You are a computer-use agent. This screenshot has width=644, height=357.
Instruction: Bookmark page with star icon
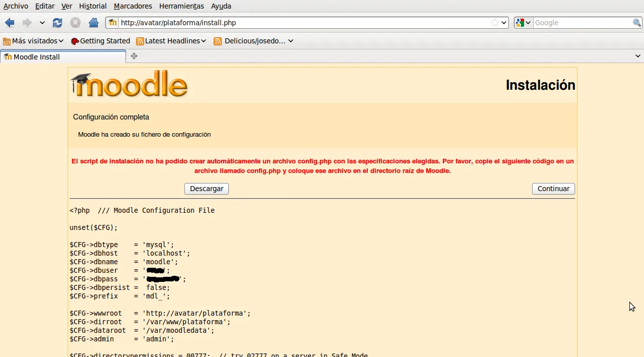click(495, 23)
